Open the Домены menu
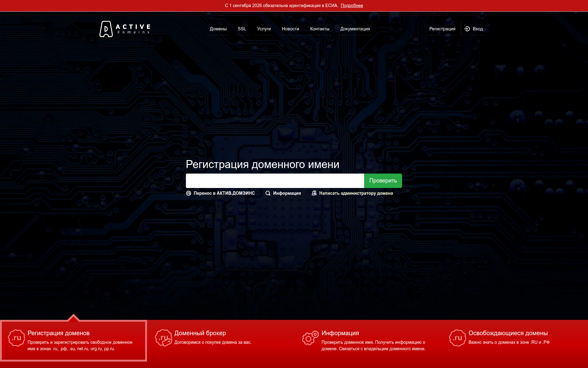 click(x=218, y=29)
